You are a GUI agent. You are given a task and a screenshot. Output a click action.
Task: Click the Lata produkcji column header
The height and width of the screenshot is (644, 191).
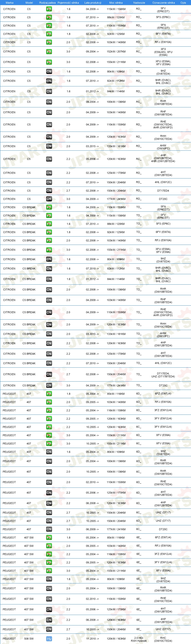tap(93, 3)
